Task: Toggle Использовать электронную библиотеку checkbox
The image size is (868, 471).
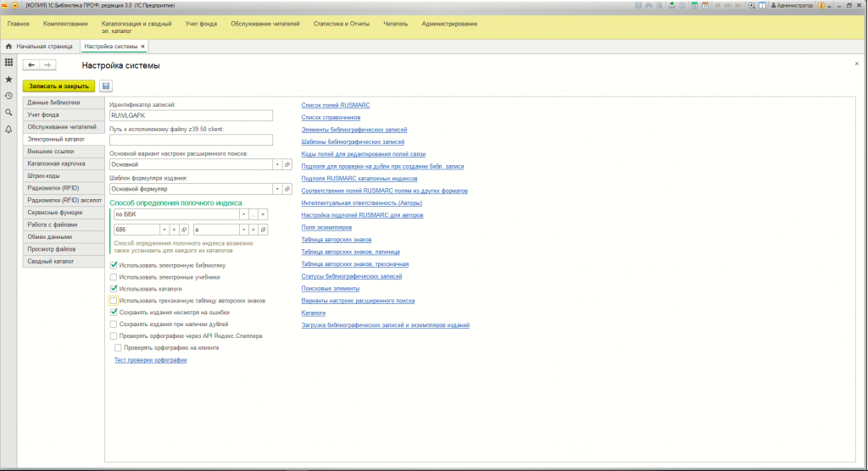Action: pos(114,265)
